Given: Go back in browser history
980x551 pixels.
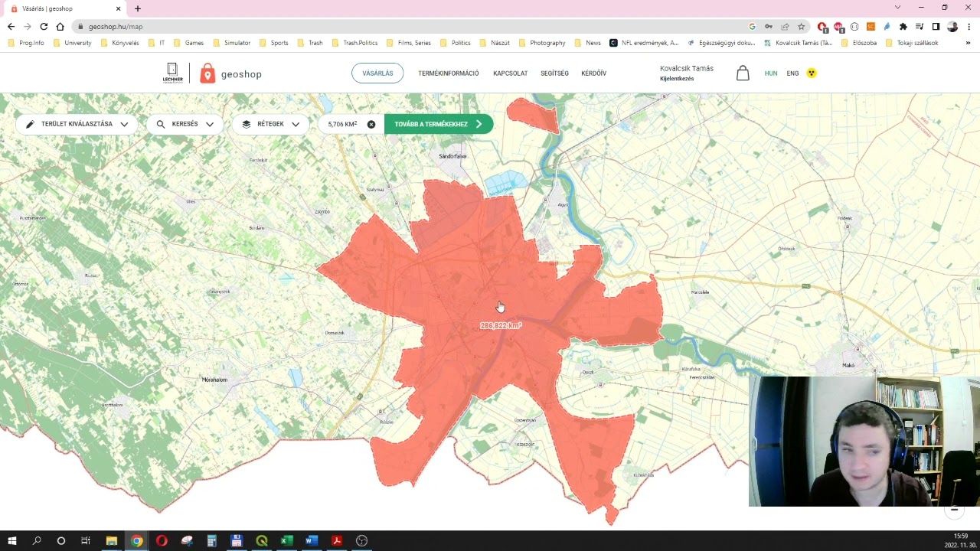Looking at the screenshot, I should coord(11,27).
